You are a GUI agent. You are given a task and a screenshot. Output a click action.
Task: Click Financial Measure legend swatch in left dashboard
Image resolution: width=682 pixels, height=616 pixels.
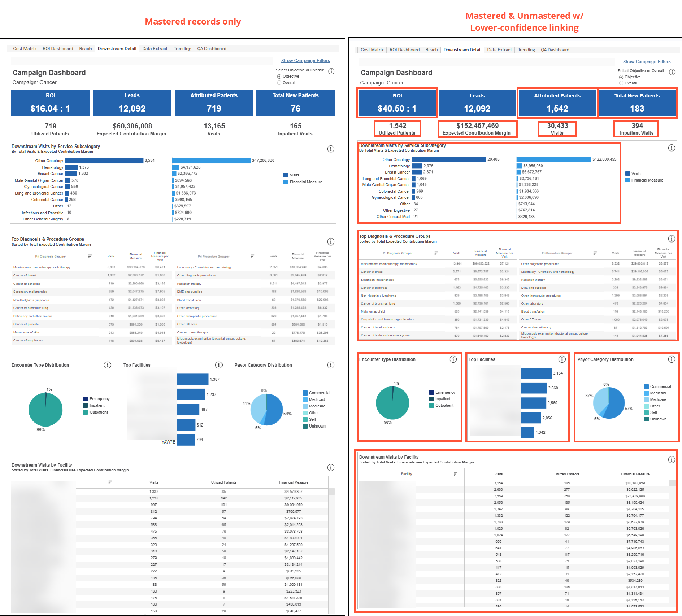tap(286, 182)
